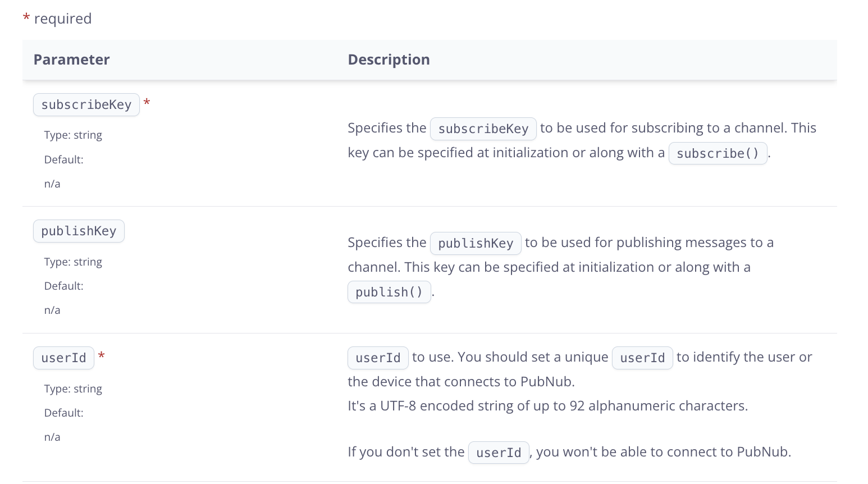Click "Type: string" under publishKey
Screen dimensions: 868x484
73,262
